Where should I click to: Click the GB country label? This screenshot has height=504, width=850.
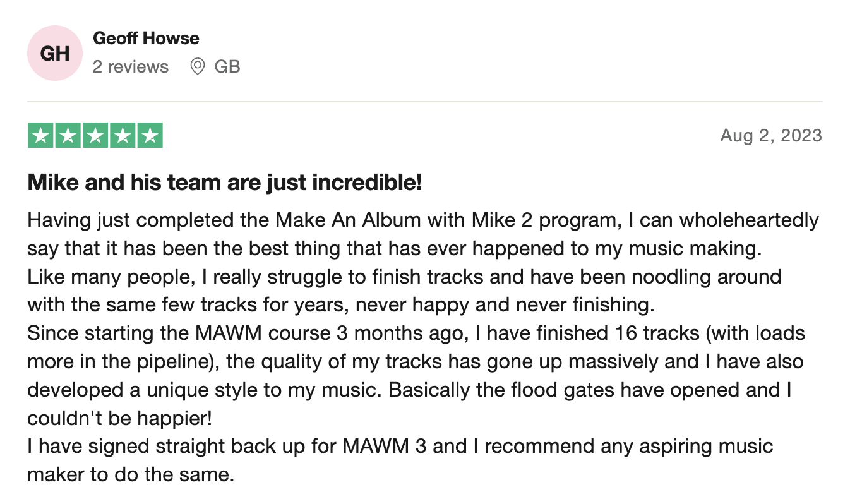click(227, 67)
